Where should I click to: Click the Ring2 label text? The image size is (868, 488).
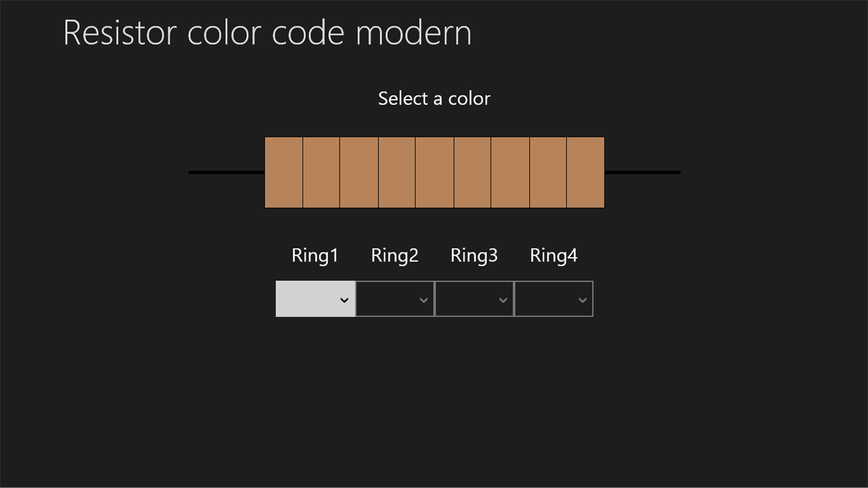[x=395, y=255]
